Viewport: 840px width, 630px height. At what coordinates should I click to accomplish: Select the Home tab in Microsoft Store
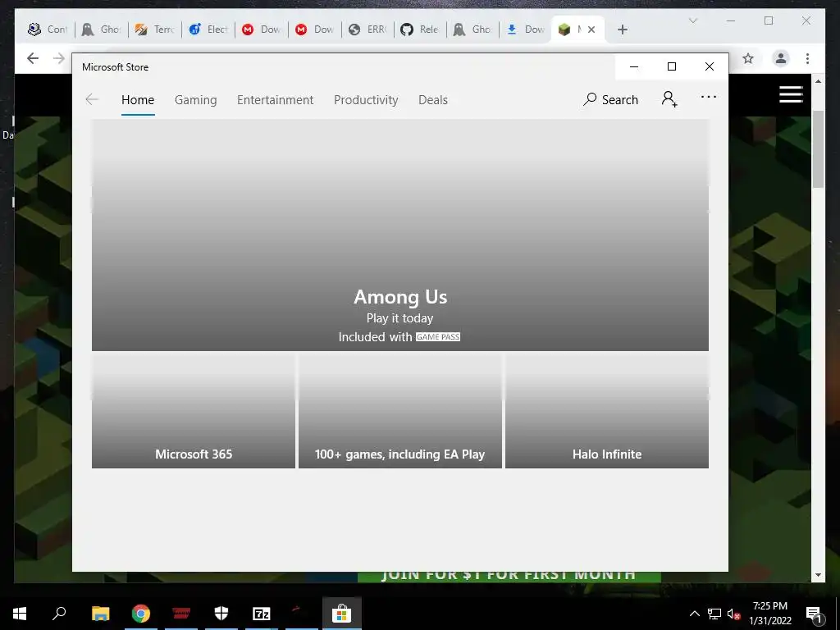point(138,100)
